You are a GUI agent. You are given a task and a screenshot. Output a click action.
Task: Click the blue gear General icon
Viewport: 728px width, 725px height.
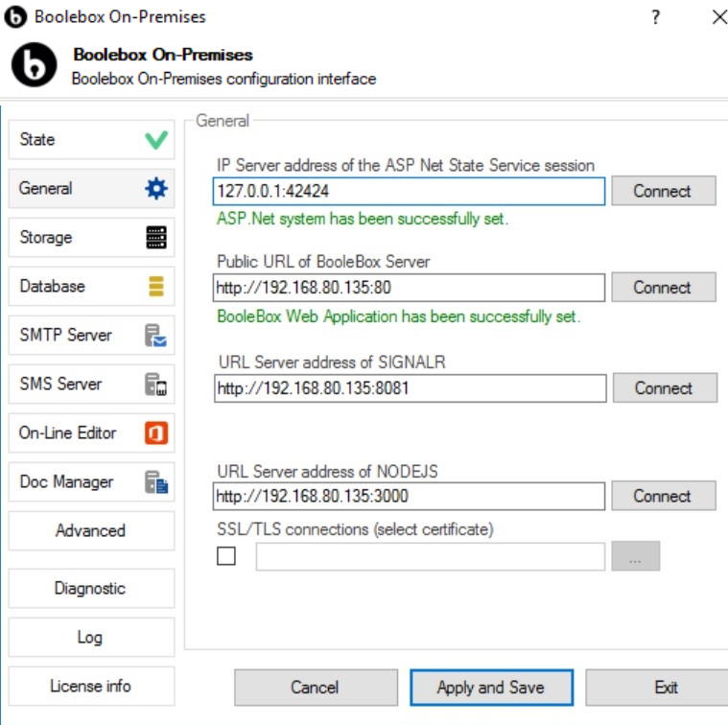pos(156,189)
